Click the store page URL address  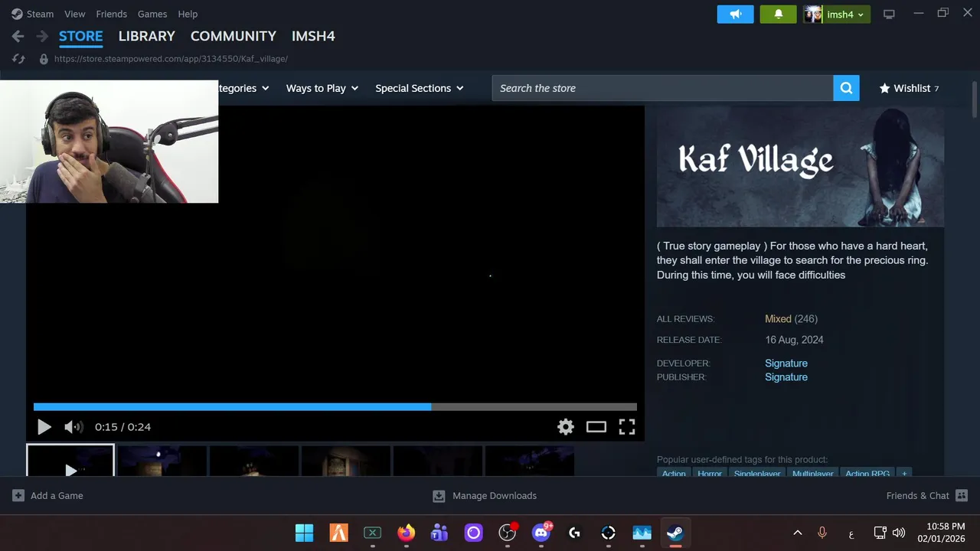click(171, 59)
